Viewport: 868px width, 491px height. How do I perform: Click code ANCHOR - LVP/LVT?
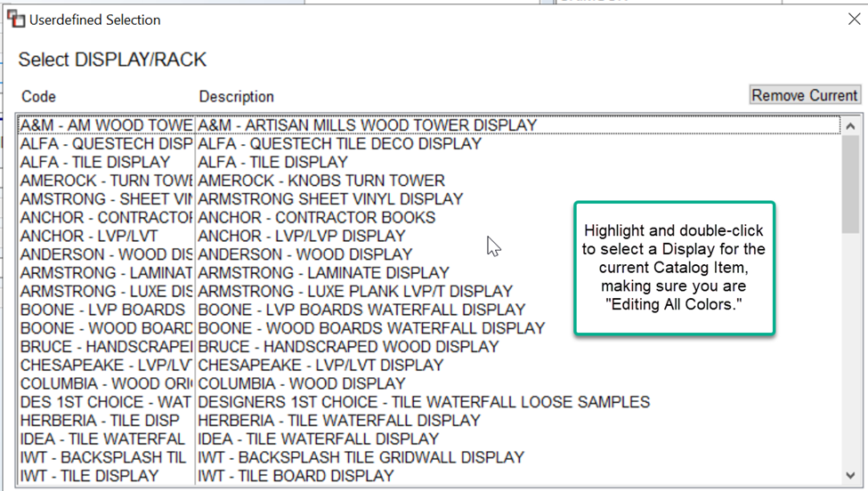(x=89, y=236)
